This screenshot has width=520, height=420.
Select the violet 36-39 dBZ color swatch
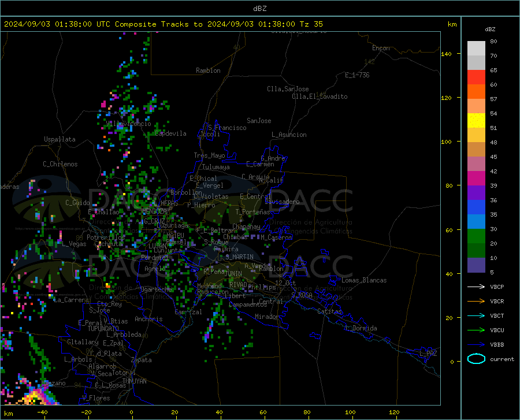476,193
